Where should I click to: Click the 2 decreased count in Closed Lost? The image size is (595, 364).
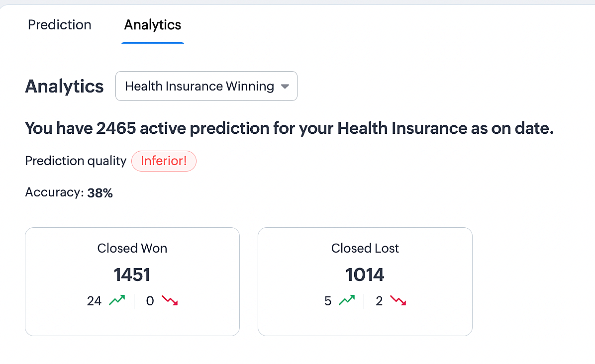(x=379, y=301)
